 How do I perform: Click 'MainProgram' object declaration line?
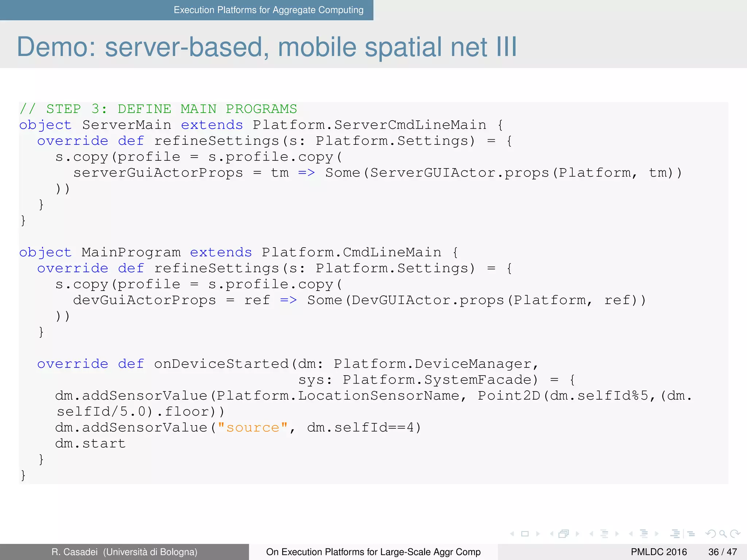(x=239, y=252)
